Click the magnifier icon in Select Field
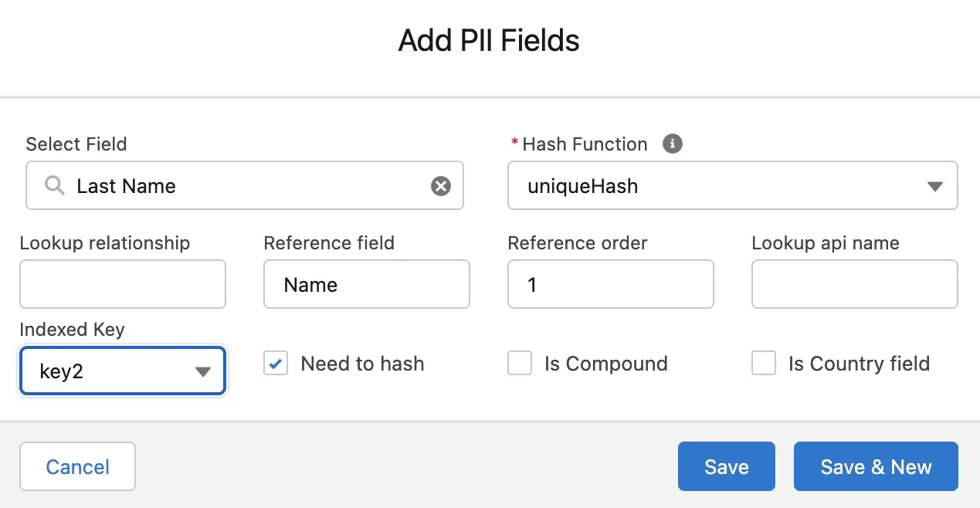 [54, 186]
